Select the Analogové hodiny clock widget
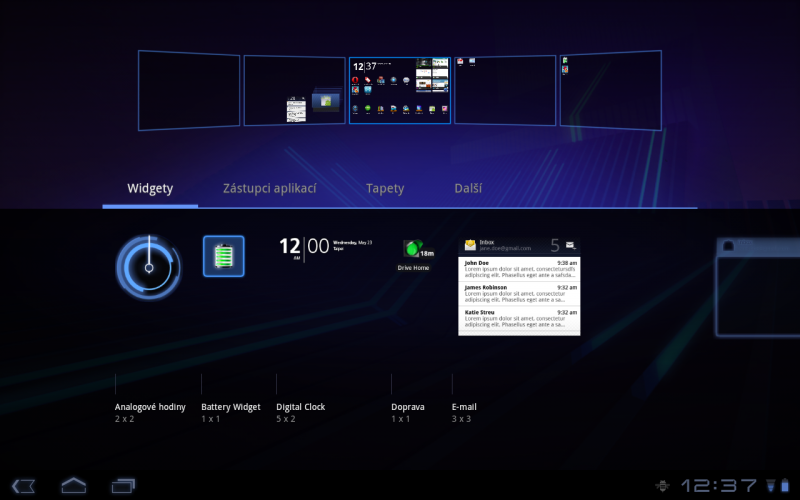 [148, 267]
